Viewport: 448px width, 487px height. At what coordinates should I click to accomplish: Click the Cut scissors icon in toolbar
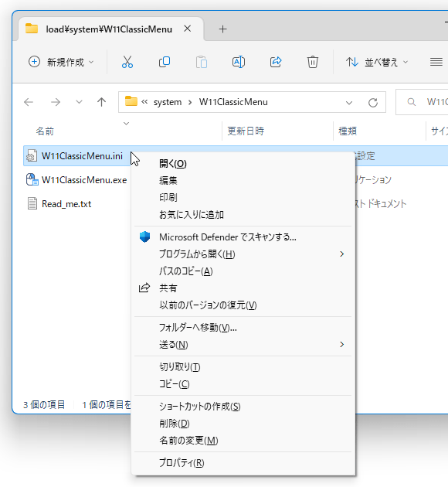coord(127,62)
